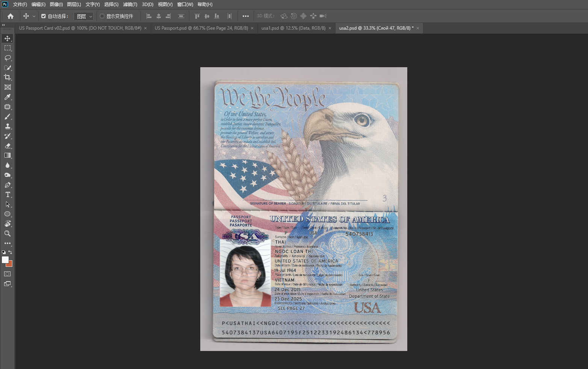Swap foreground and background colors

pos(10,252)
